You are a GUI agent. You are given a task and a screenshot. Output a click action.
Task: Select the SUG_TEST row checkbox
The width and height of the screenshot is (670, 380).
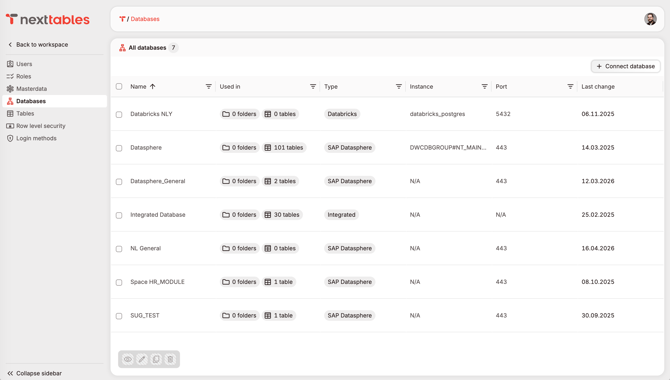[x=119, y=316]
